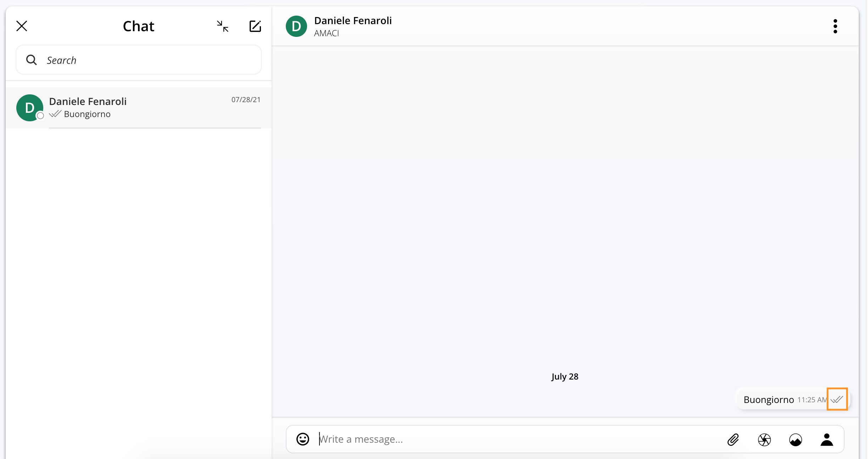The height and width of the screenshot is (459, 868).
Task: Open the camera shutter icon to take a photo
Action: pyautogui.click(x=764, y=439)
